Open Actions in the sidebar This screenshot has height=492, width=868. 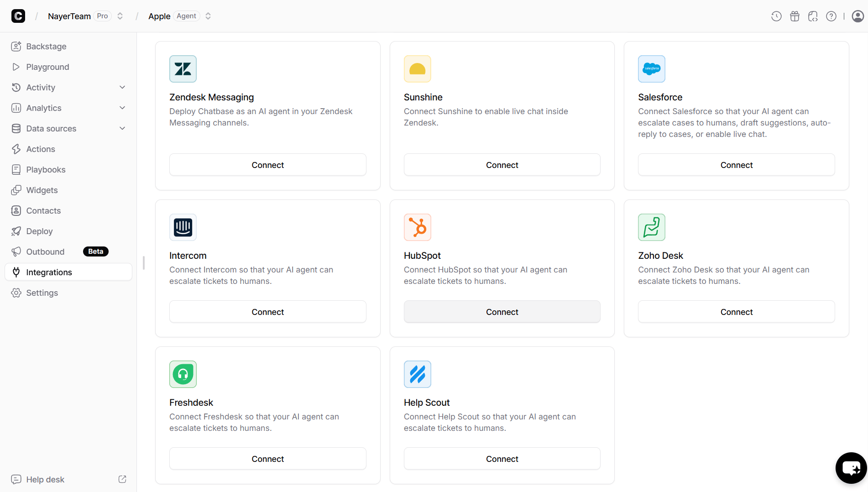click(x=68, y=149)
